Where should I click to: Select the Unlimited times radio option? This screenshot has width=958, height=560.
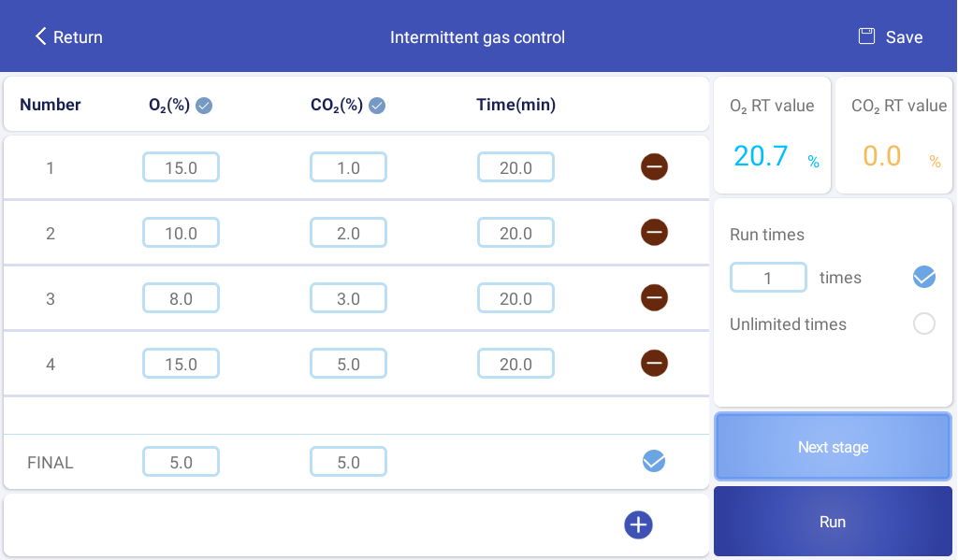click(923, 324)
